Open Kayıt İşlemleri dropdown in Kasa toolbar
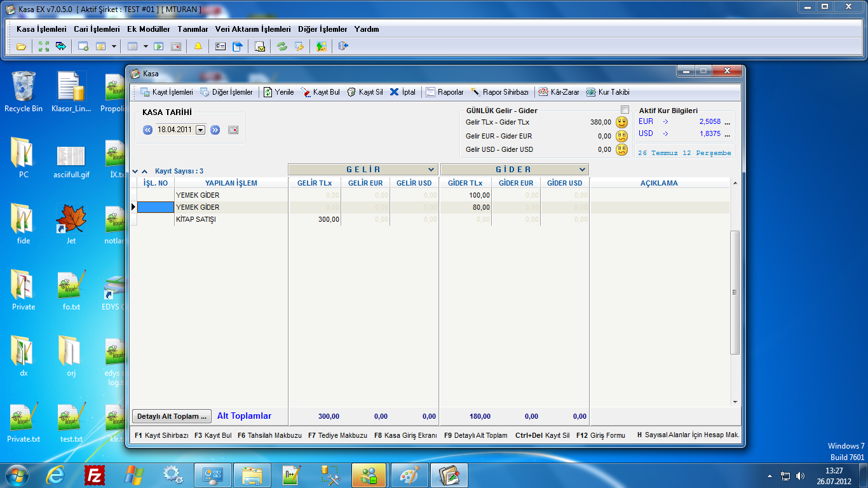 166,92
